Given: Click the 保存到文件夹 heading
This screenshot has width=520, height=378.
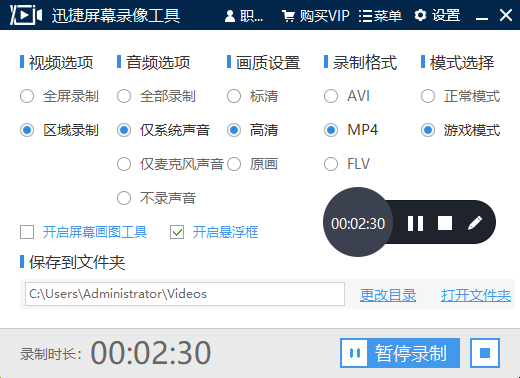Looking at the screenshot, I should click(x=77, y=262).
